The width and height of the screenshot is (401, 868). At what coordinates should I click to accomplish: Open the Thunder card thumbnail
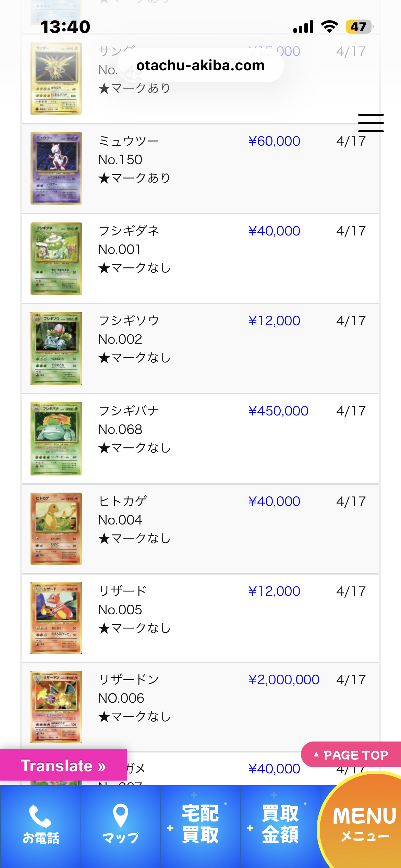pyautogui.click(x=56, y=79)
